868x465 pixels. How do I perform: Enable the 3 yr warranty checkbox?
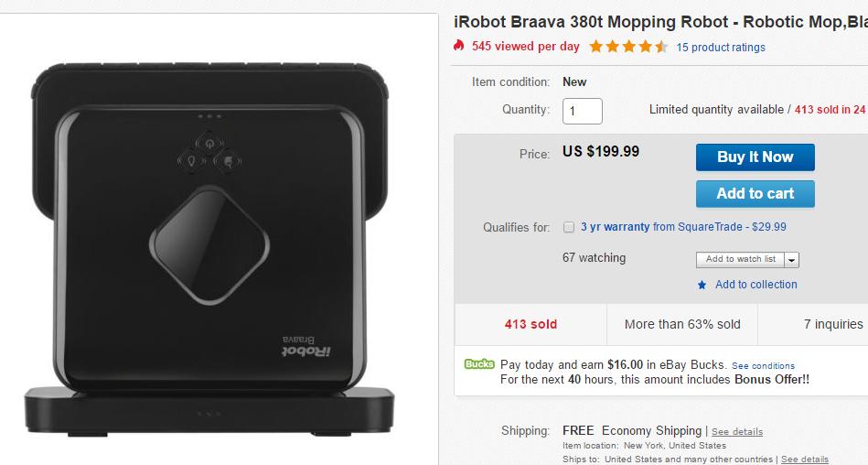coord(569,227)
